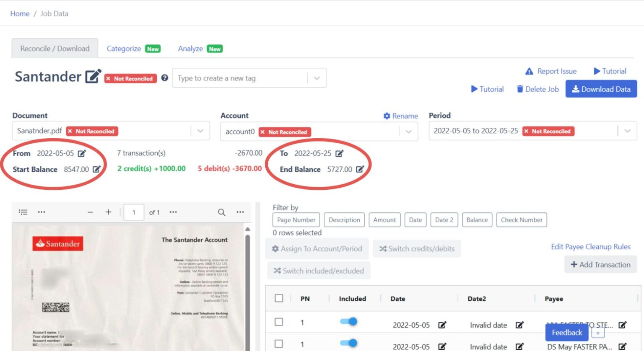Edit the Start Balance value
The image size is (644, 351).
click(97, 169)
